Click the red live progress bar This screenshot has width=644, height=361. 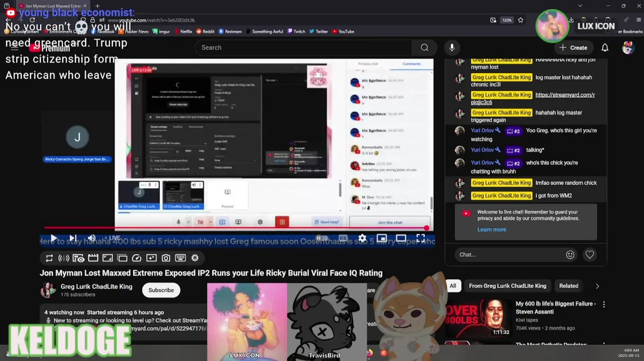[x=236, y=228]
